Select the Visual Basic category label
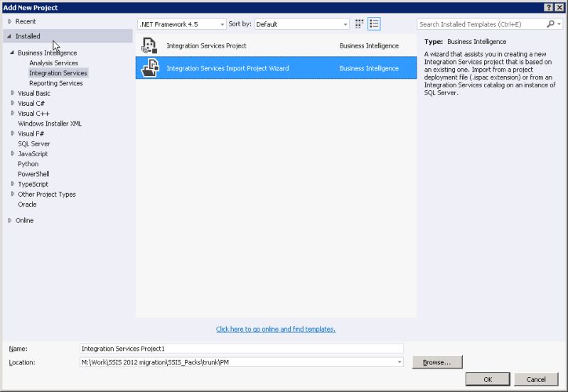This screenshot has width=568, height=392. pos(34,94)
